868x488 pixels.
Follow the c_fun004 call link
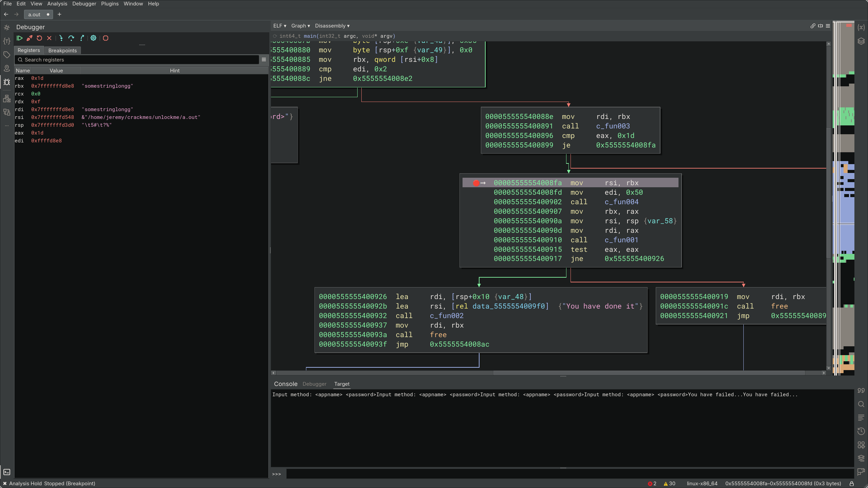621,202
